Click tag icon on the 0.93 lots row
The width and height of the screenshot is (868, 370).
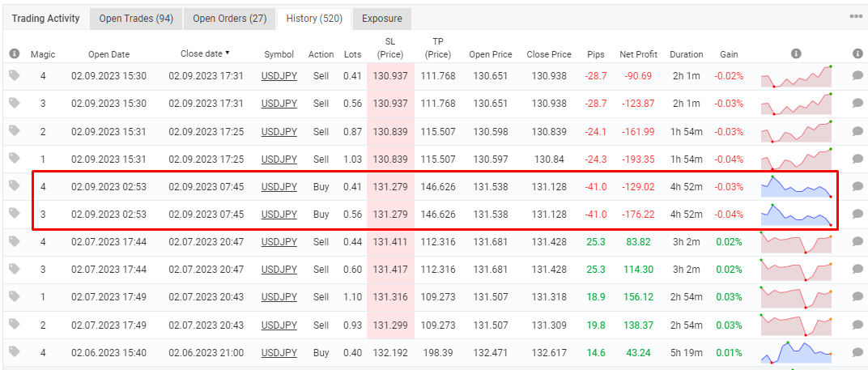15,324
